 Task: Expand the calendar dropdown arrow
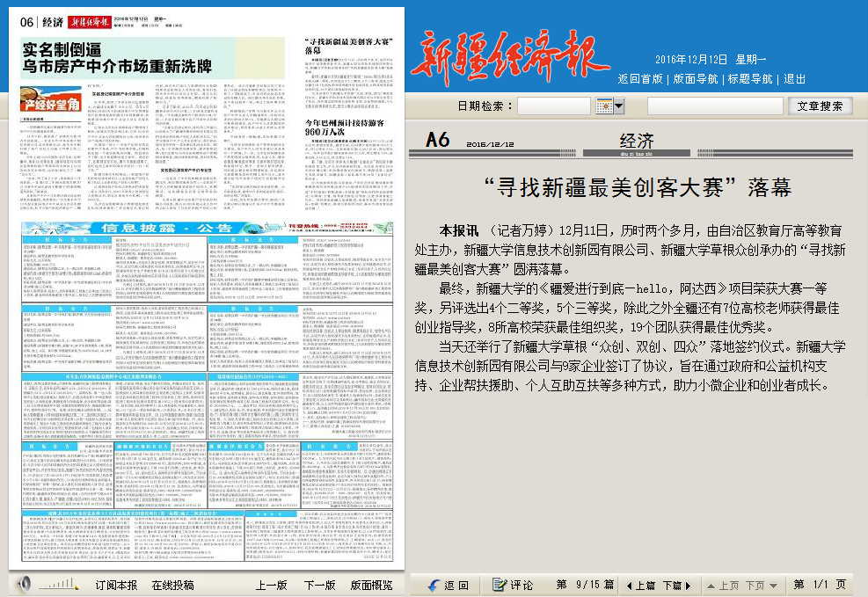point(619,106)
